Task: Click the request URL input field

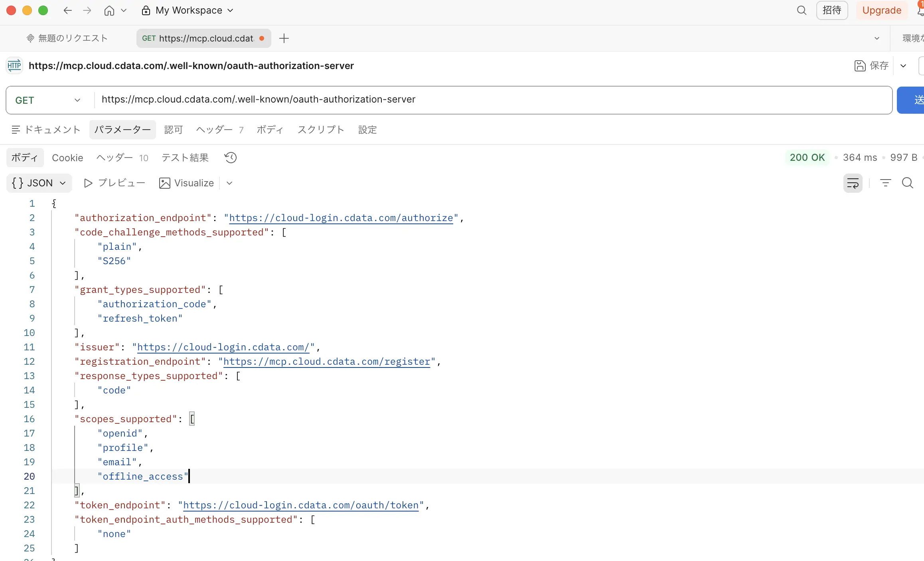Action: point(479,100)
